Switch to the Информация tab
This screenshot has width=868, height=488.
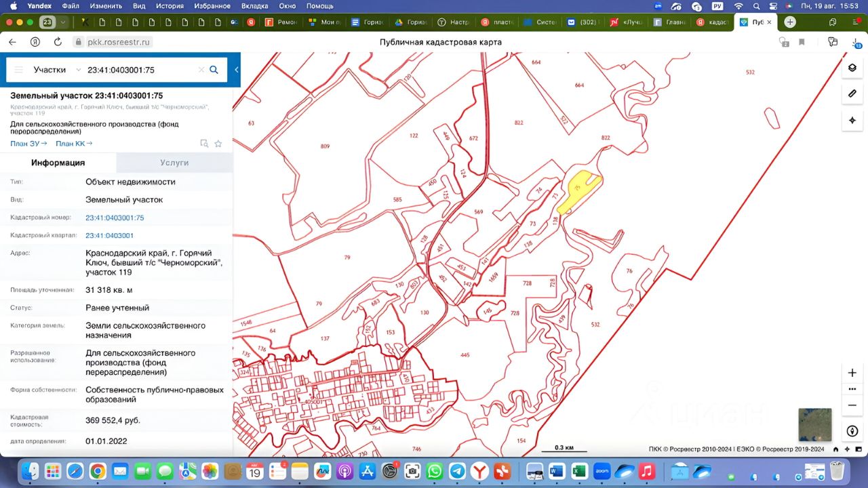click(x=58, y=163)
